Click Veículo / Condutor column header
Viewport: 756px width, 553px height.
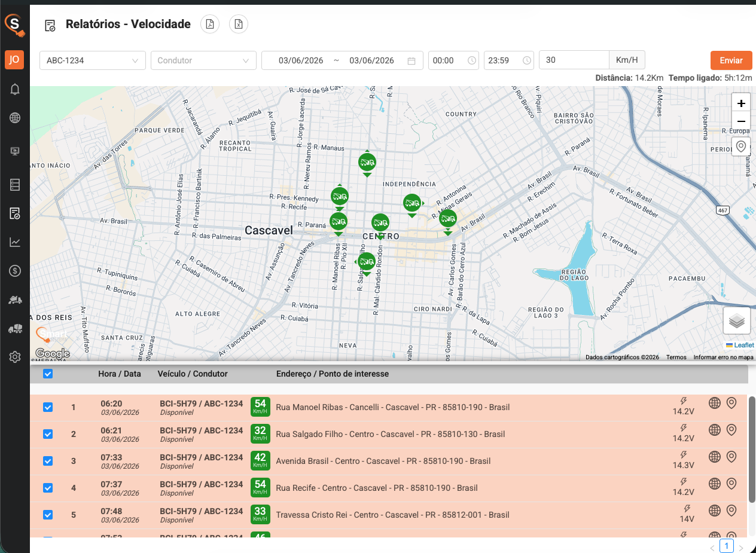[193, 374]
